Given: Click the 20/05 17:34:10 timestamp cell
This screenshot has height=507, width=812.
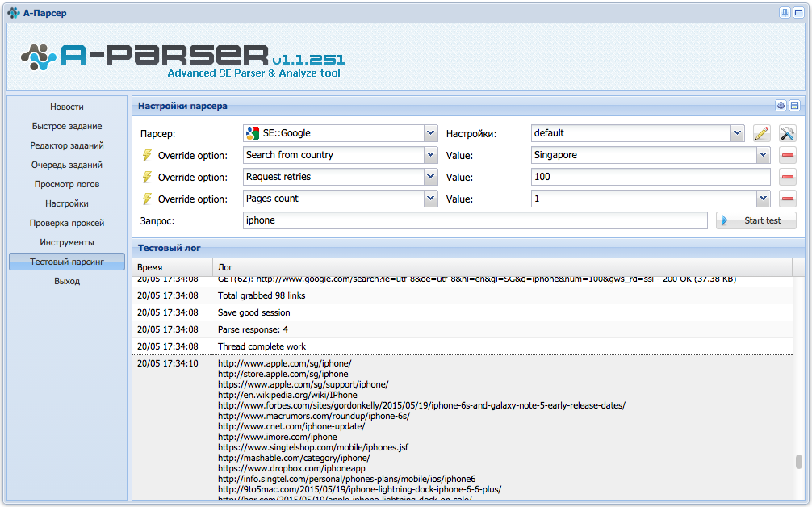Looking at the screenshot, I should 167,363.
